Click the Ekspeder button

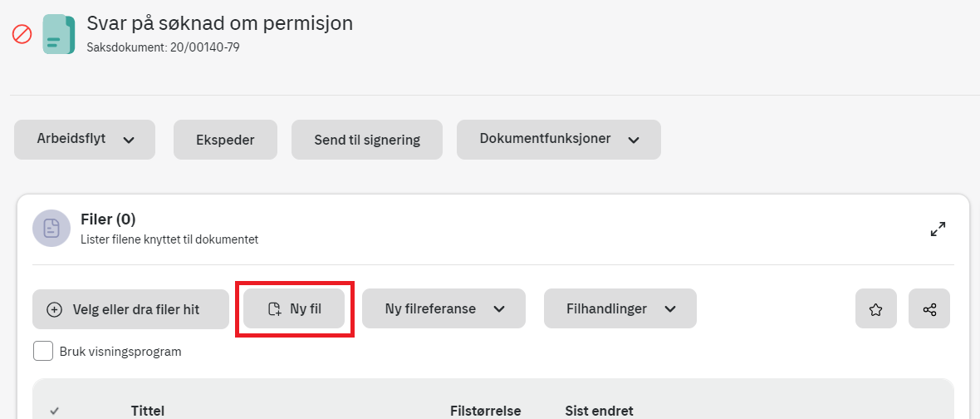(225, 140)
